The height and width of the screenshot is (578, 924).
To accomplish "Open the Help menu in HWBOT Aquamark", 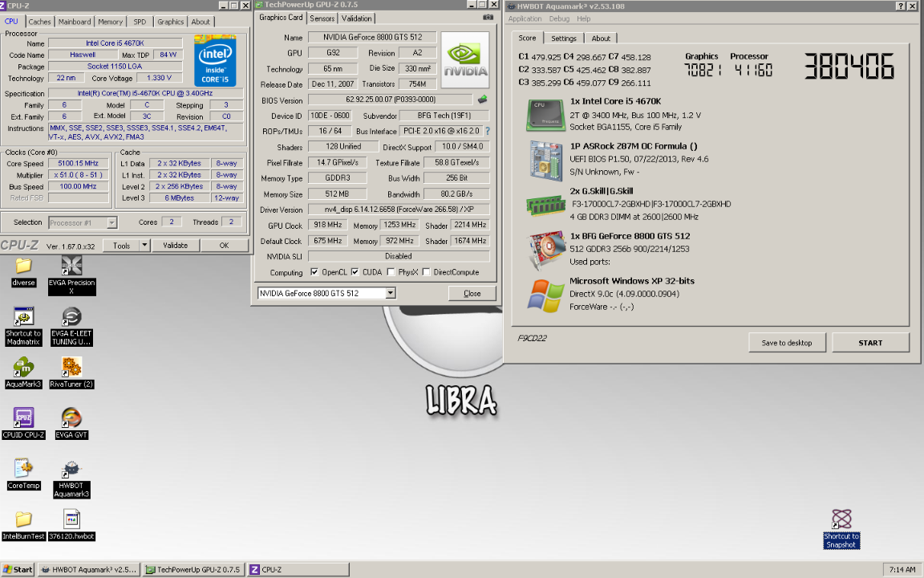I will pyautogui.click(x=583, y=19).
